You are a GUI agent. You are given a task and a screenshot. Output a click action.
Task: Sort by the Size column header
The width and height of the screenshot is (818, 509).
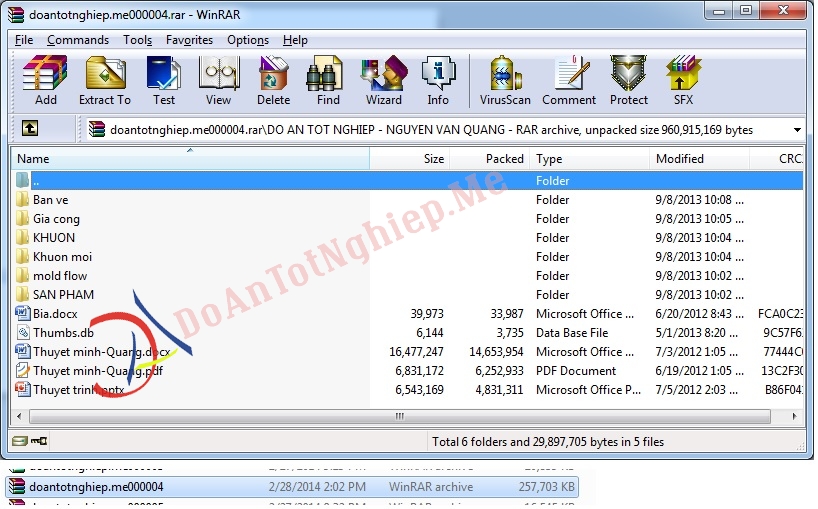[410, 159]
